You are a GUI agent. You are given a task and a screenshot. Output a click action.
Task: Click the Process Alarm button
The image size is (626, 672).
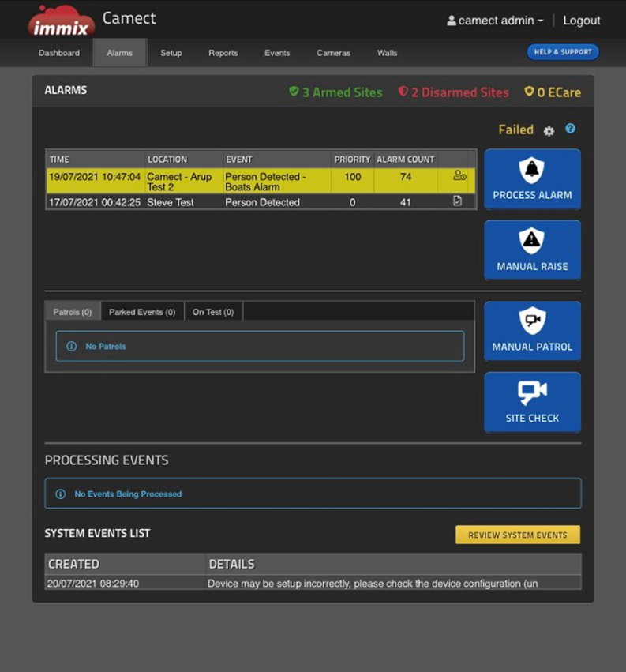tap(533, 179)
